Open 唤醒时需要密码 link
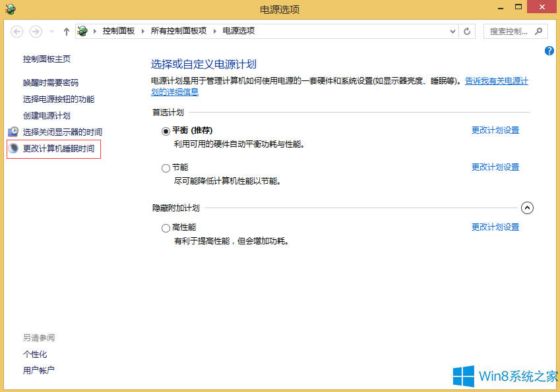Viewport: 560px width, 392px height. click(x=51, y=83)
